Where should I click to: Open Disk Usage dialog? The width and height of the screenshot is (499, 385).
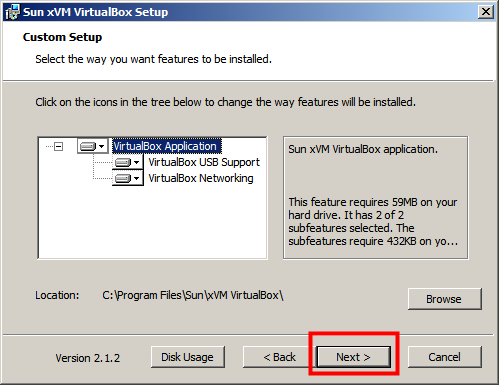tap(188, 357)
